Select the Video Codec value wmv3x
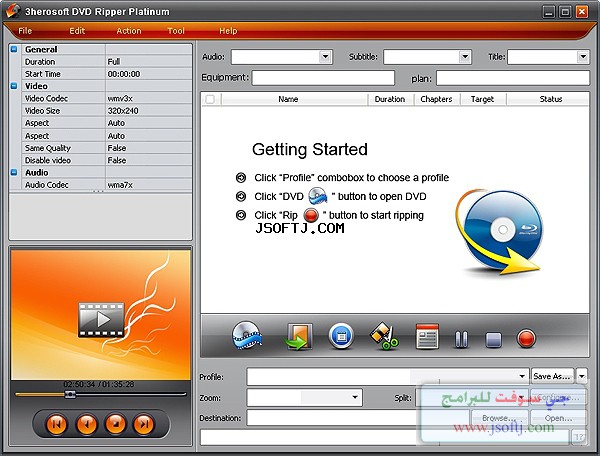Screen dimensions: 600x456 click(148, 98)
